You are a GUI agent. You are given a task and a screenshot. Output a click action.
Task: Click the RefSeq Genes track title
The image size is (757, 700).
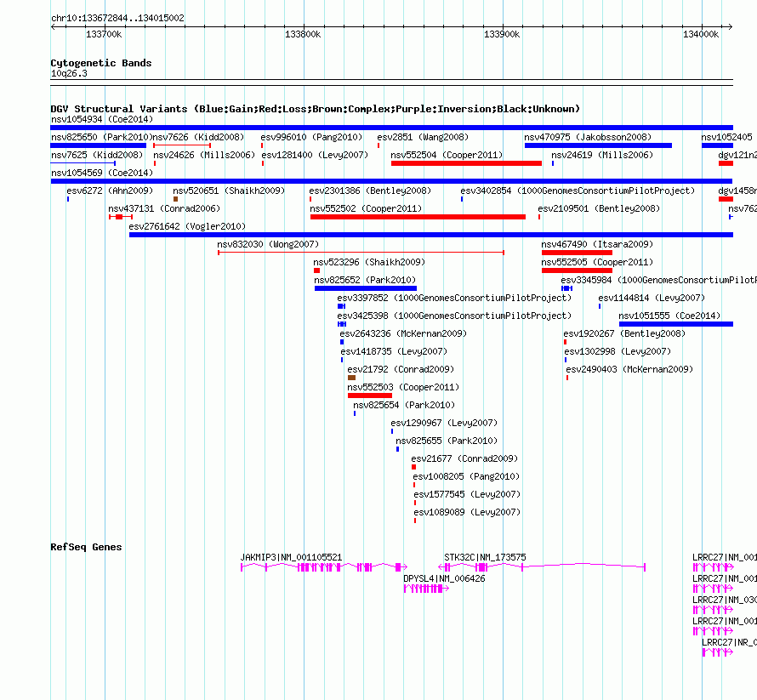87,547
